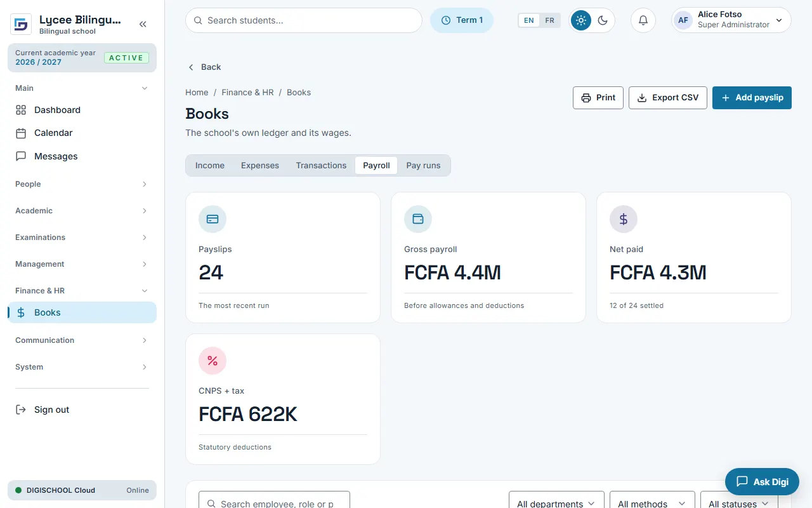Switch to the Transactions tab
Image resolution: width=812 pixels, height=508 pixels.
321,166
